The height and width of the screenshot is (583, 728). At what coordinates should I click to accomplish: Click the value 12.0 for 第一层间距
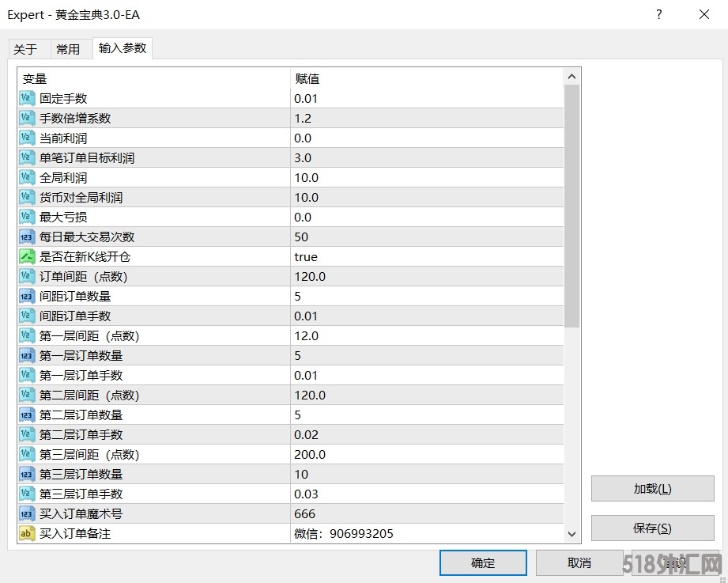pos(427,336)
